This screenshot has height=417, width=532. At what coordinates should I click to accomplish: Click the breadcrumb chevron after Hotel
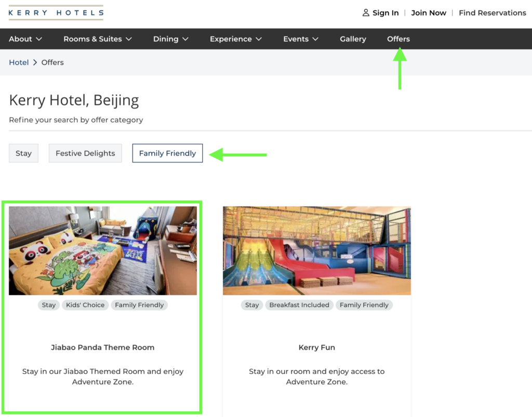35,62
